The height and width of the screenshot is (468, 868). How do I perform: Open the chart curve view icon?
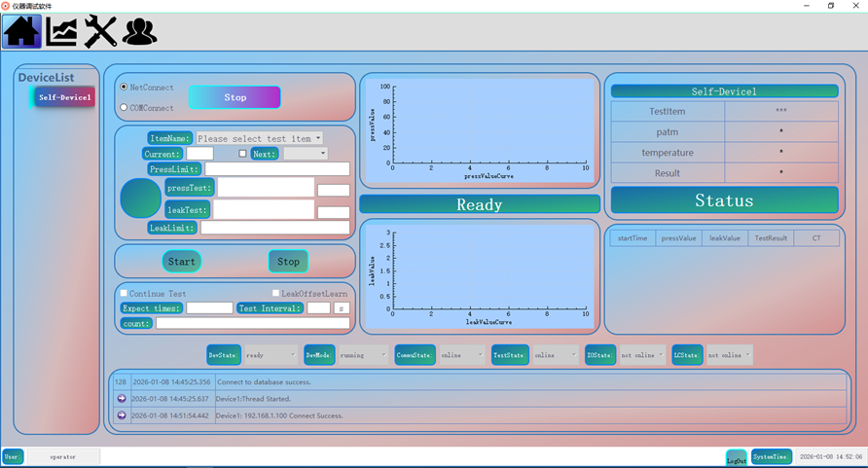coord(61,32)
